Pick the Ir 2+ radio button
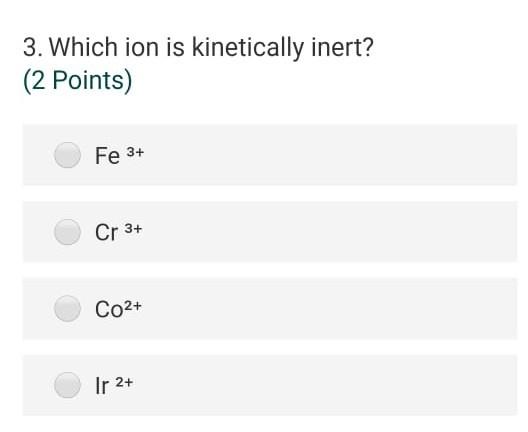This screenshot has width=528, height=432. [67, 385]
